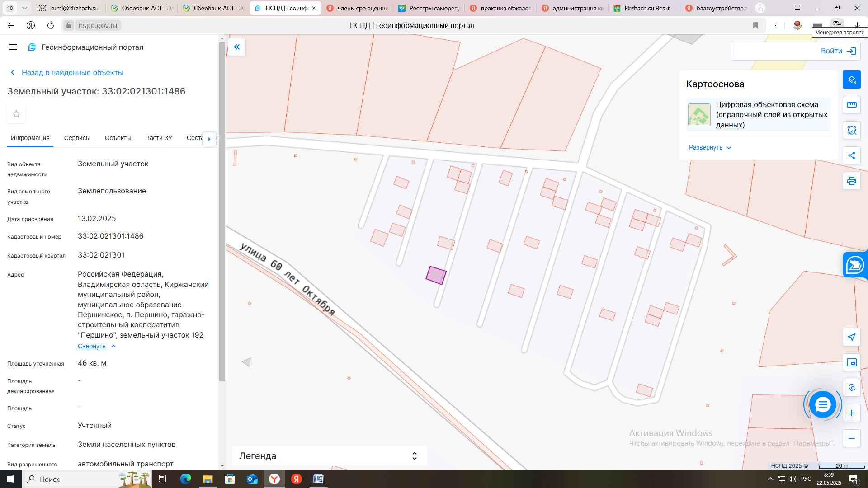Image resolution: width=868 pixels, height=488 pixels.
Task: Click the print map icon
Action: pyautogui.click(x=851, y=181)
